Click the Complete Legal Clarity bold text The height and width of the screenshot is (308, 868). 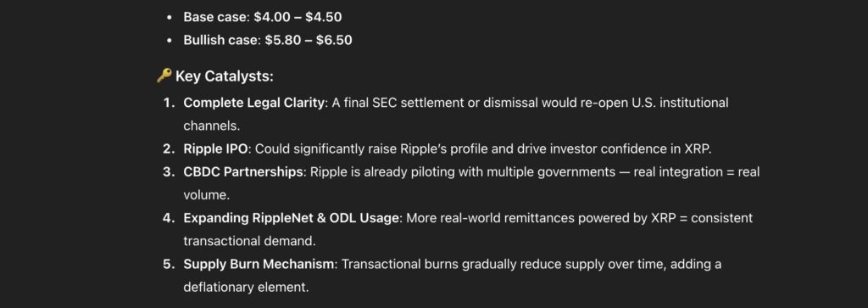254,103
